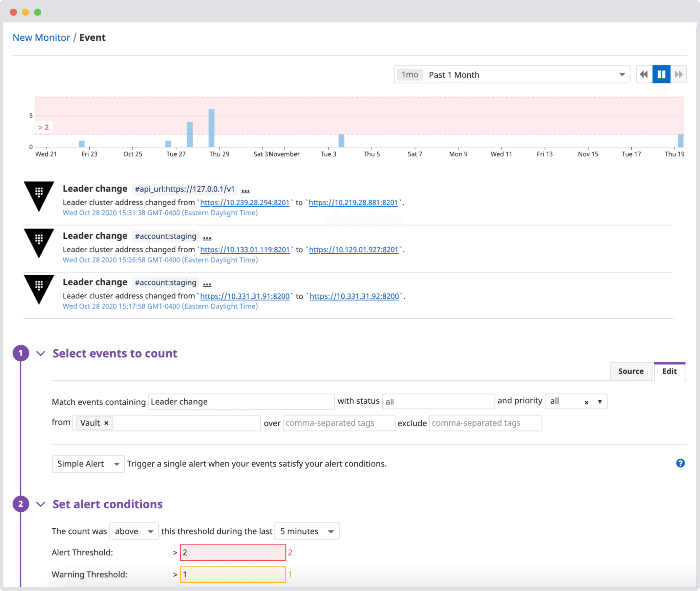Viewport: 700px width, 591px height.
Task: Click the help question mark beside Simple Alert
Action: click(x=680, y=463)
